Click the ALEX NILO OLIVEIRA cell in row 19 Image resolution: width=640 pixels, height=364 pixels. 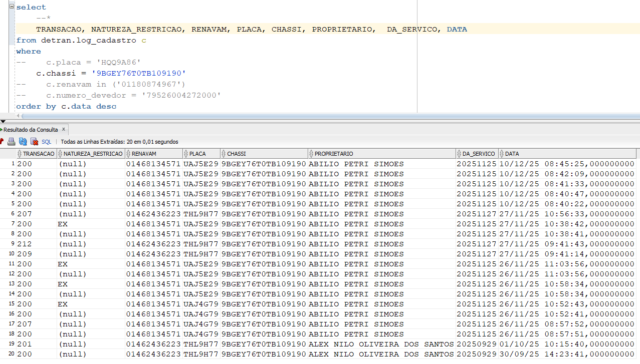[381, 344]
